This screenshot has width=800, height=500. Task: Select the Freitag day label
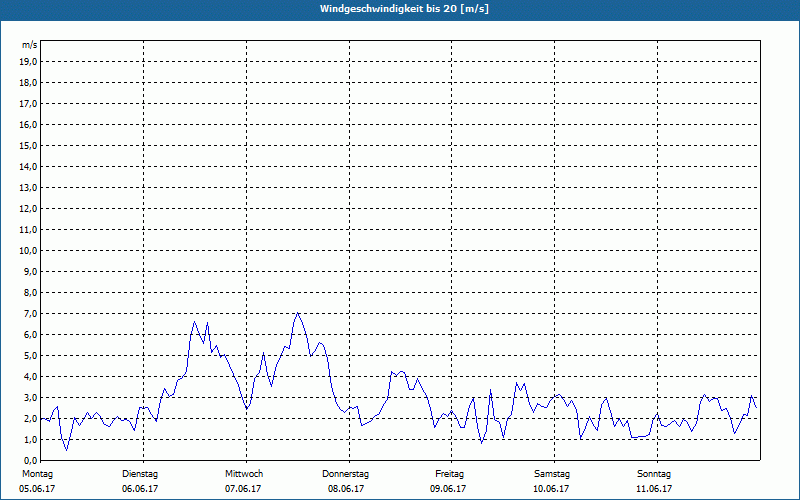point(449,473)
